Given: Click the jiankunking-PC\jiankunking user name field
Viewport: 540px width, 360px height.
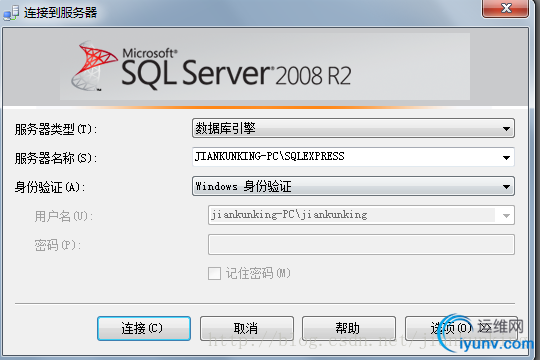Looking at the screenshot, I should (x=361, y=215).
